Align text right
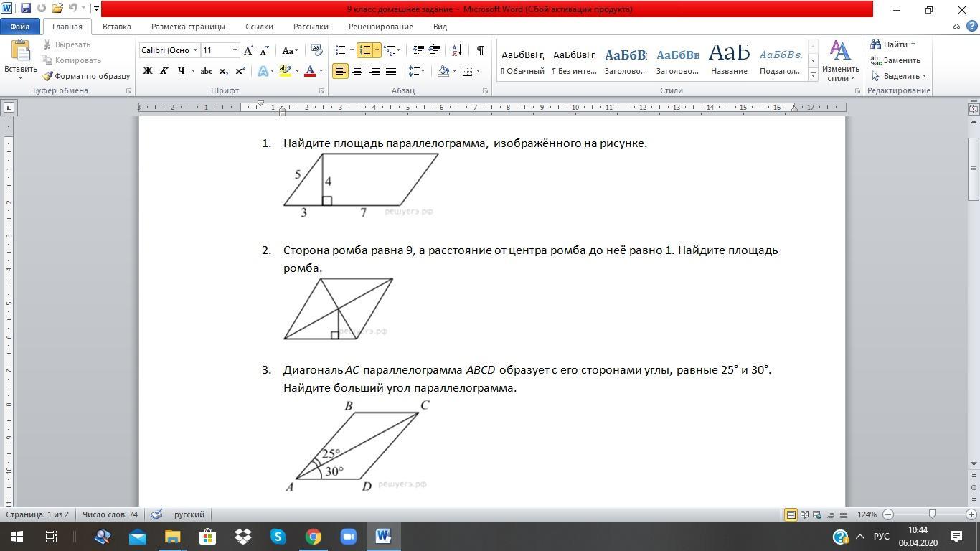Screen dimensions: 980x551 374,71
